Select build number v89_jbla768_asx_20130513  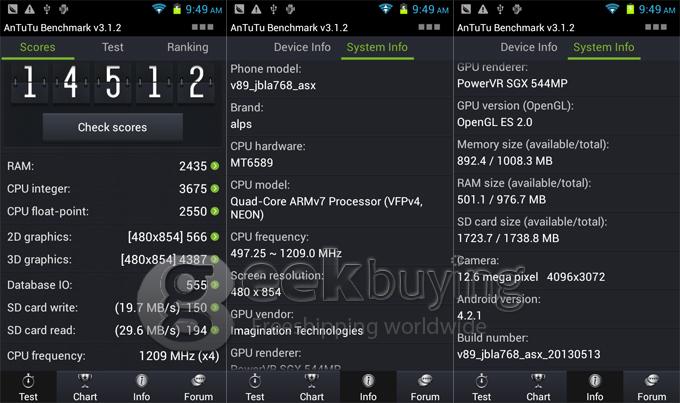pos(529,354)
